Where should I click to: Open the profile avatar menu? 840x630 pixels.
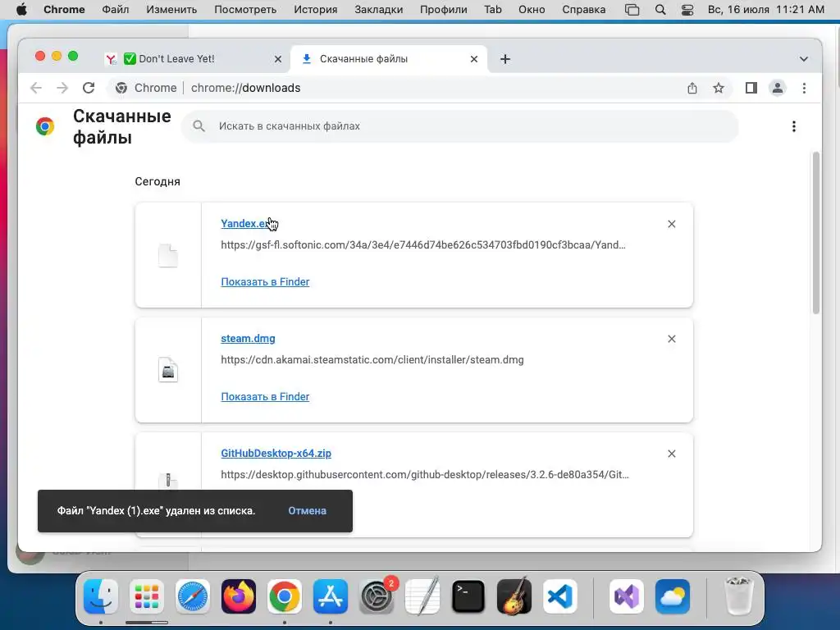(778, 88)
